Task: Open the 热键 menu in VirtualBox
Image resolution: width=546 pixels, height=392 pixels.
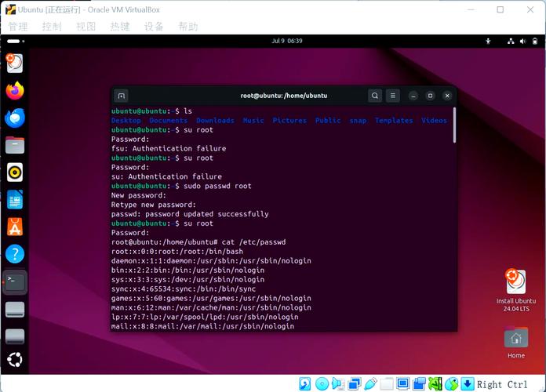Action: (120, 27)
